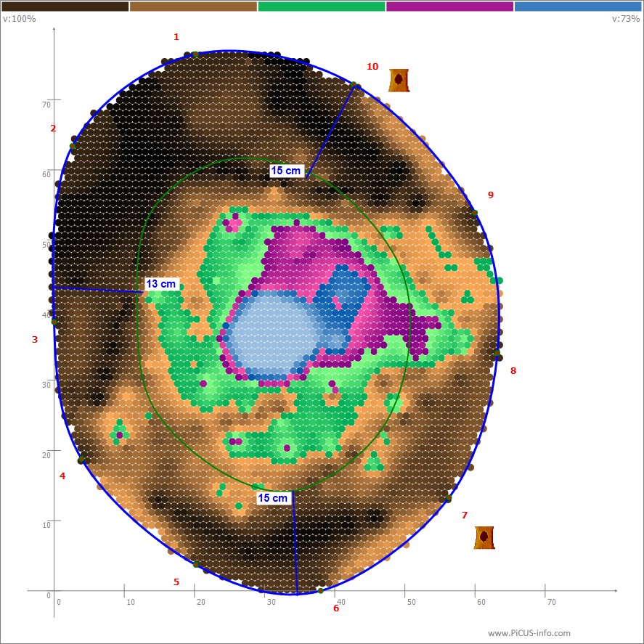
Task: Select sensor number 5 label
Action: (176, 582)
